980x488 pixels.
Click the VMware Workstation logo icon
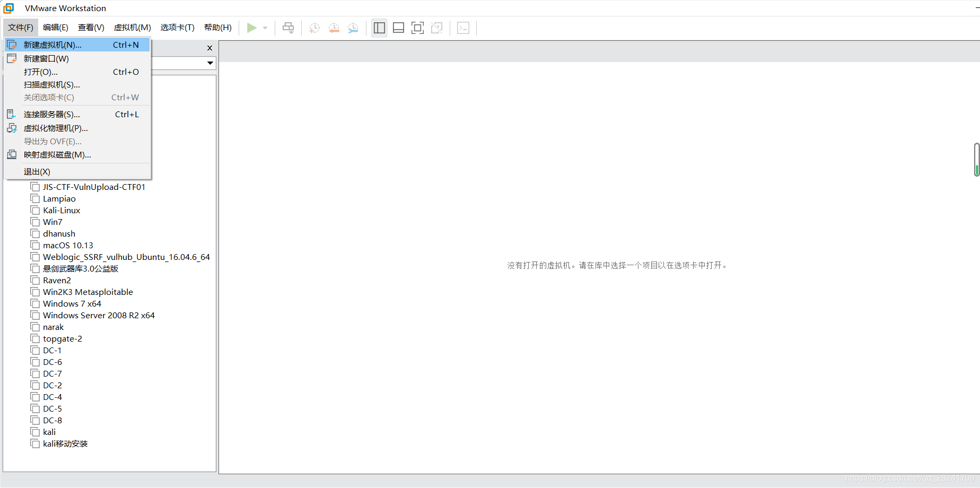9,8
